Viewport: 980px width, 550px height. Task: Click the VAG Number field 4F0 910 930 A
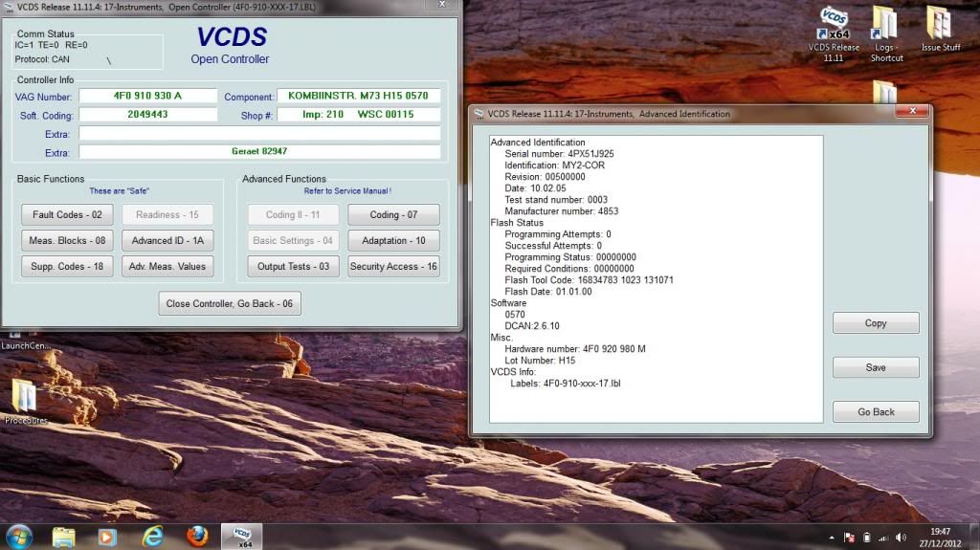[x=147, y=96]
